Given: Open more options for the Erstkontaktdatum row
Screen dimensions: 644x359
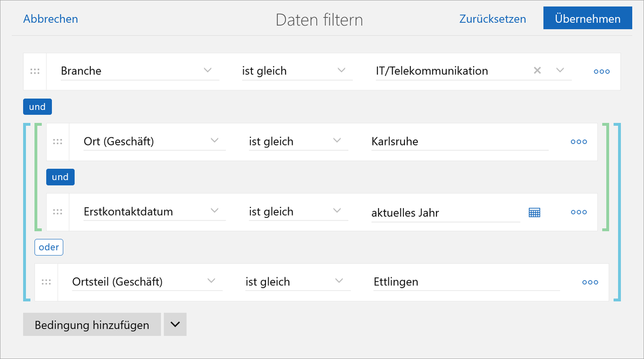Looking at the screenshot, I should coord(579,212).
